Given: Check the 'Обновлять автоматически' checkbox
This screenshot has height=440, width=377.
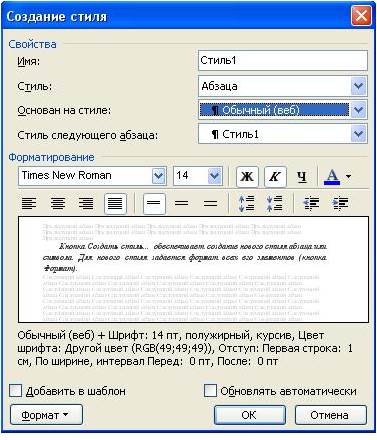Looking at the screenshot, I should (210, 390).
